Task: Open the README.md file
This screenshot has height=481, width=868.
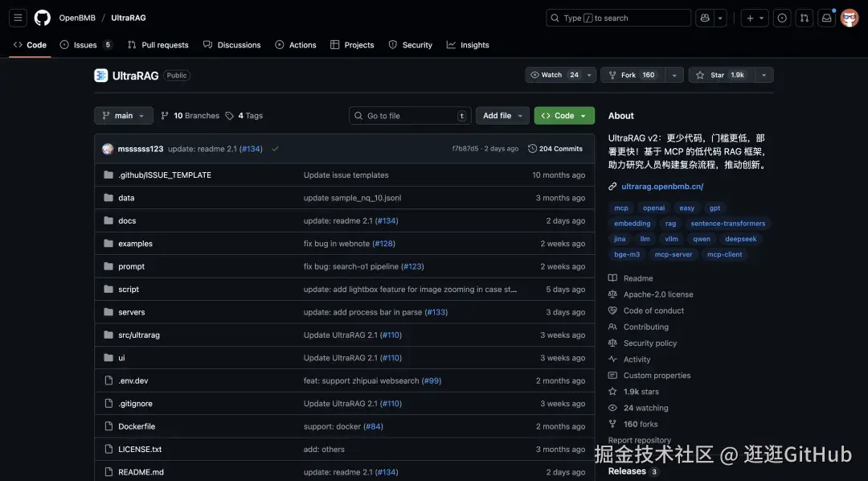Action: (x=141, y=472)
